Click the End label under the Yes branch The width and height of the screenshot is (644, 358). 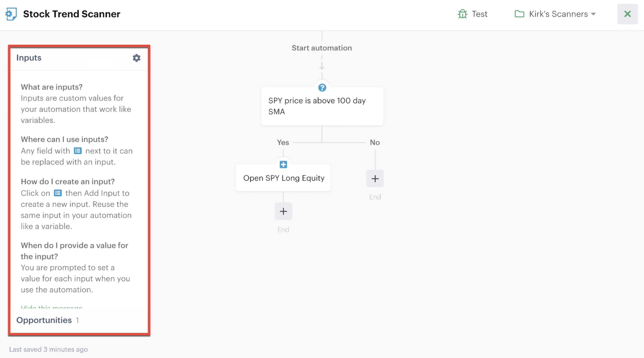click(x=283, y=230)
